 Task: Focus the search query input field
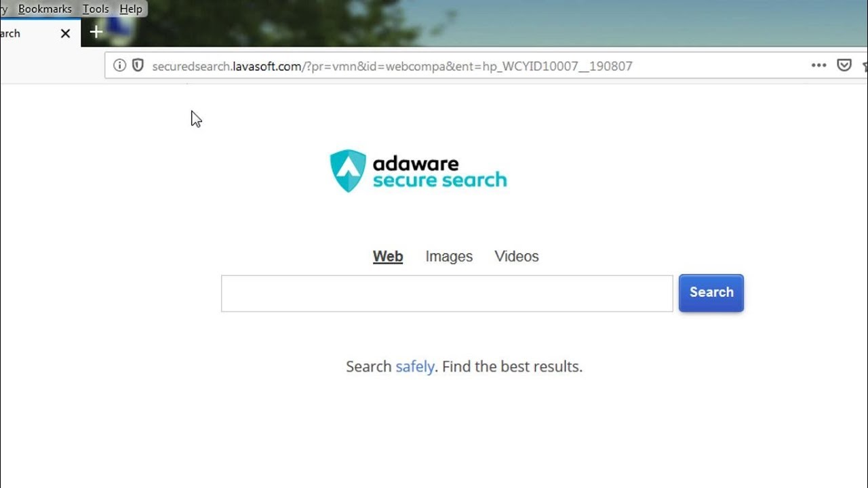coord(447,293)
